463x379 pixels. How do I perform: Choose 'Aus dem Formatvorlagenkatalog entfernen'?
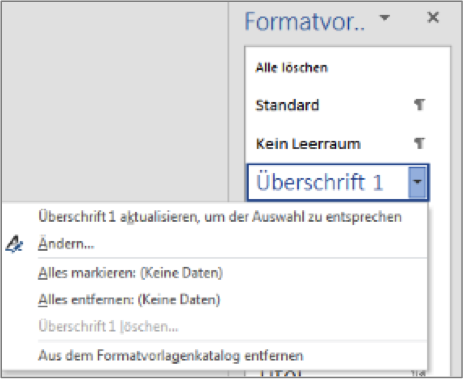pyautogui.click(x=171, y=356)
